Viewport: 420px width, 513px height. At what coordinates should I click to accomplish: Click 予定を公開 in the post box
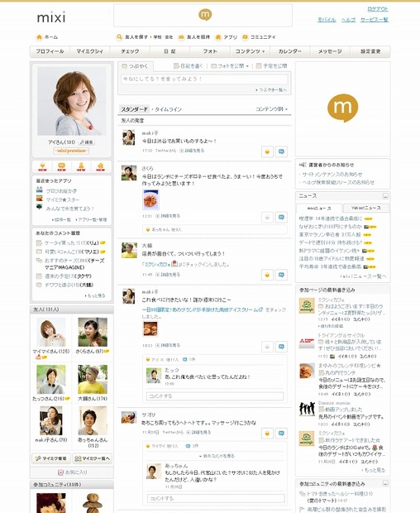(271, 66)
